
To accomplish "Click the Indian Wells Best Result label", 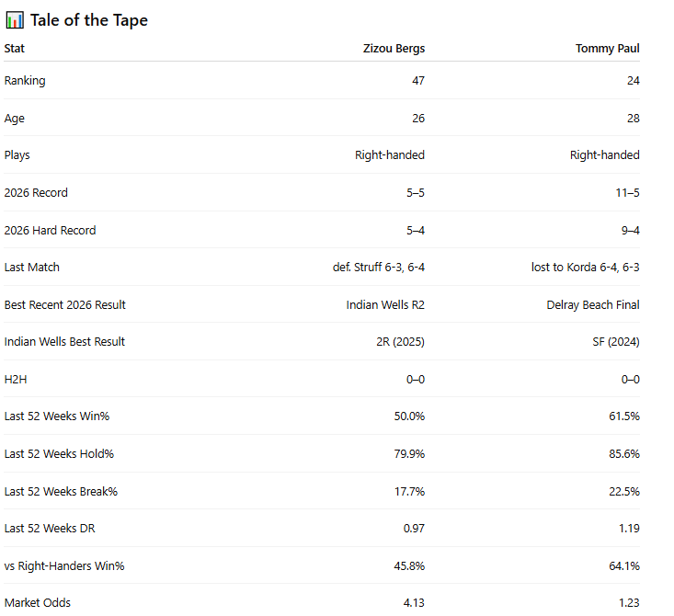I will (x=64, y=342).
